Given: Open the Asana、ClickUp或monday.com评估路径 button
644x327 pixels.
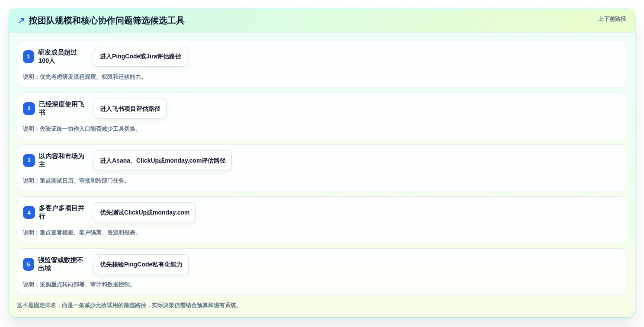Looking at the screenshot, I should click(163, 160).
